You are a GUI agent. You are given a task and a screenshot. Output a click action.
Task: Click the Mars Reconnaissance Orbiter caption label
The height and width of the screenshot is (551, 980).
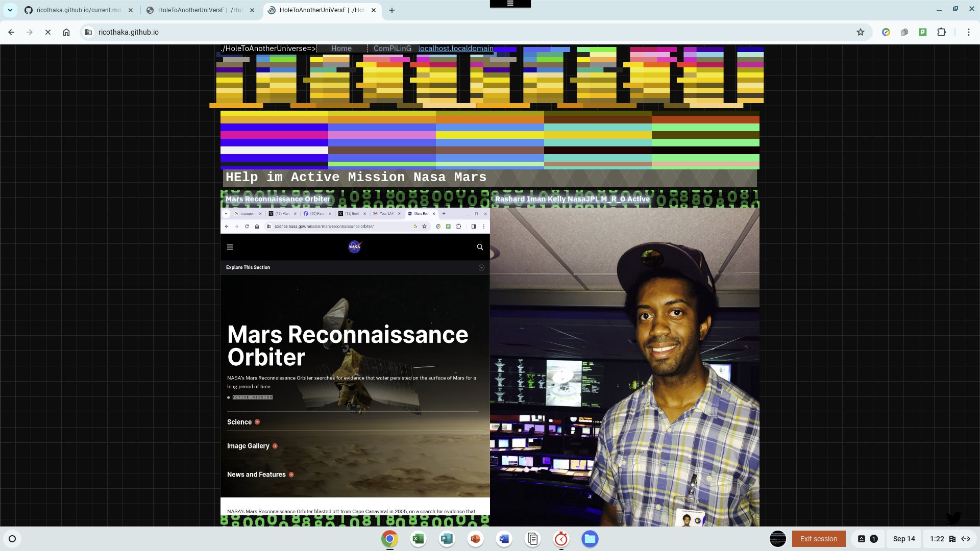(278, 199)
